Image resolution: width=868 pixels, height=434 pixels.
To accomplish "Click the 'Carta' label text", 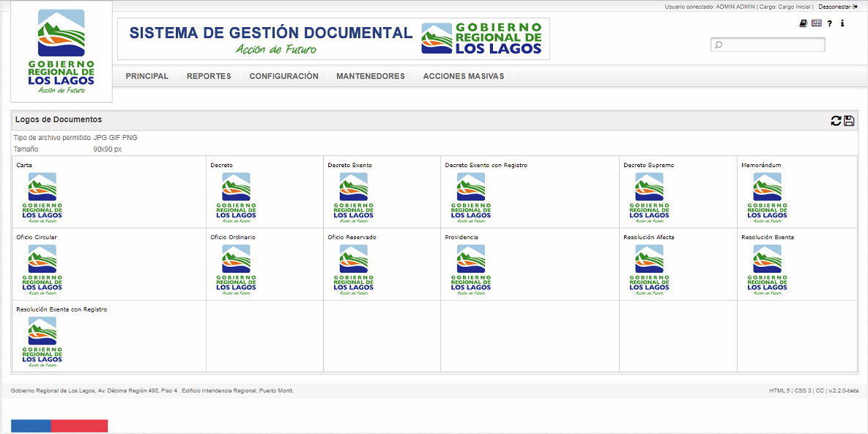I will pos(23,165).
